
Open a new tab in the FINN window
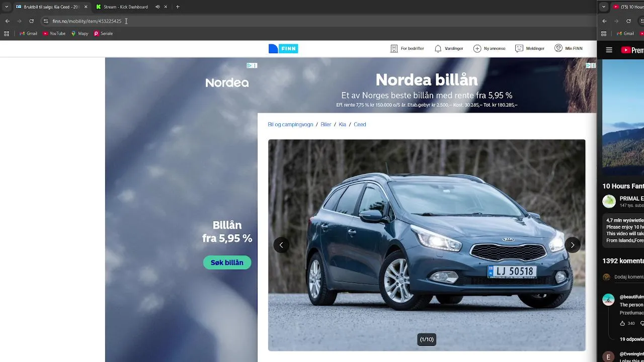pyautogui.click(x=178, y=7)
